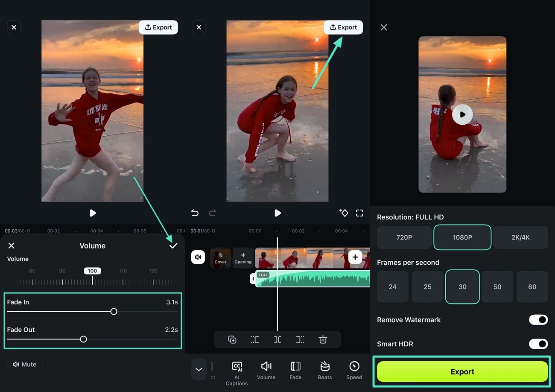
Task: Mute the clip audio
Action: click(x=24, y=364)
